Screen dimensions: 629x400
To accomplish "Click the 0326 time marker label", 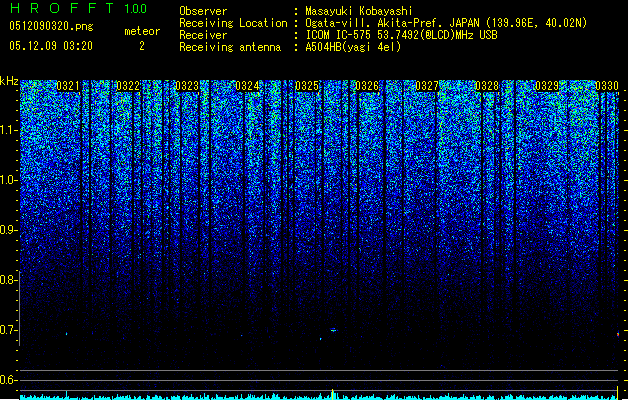I will (x=367, y=86).
